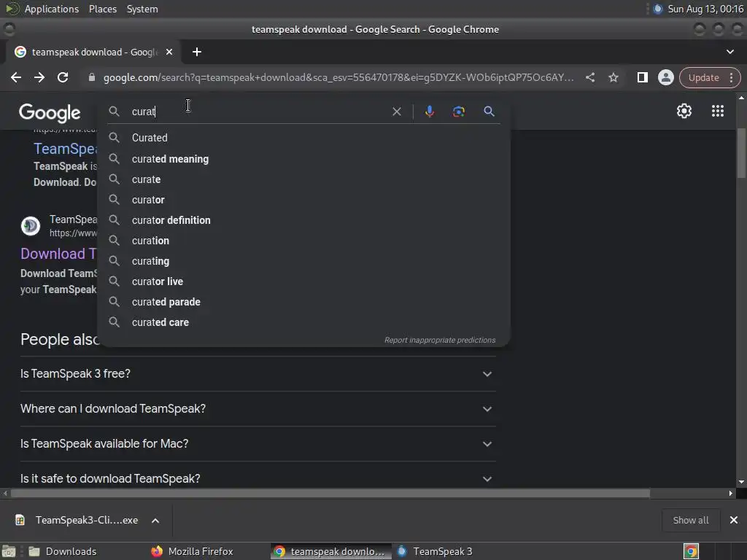The image size is (747, 560).
Task: Reload the current page
Action: (63, 77)
